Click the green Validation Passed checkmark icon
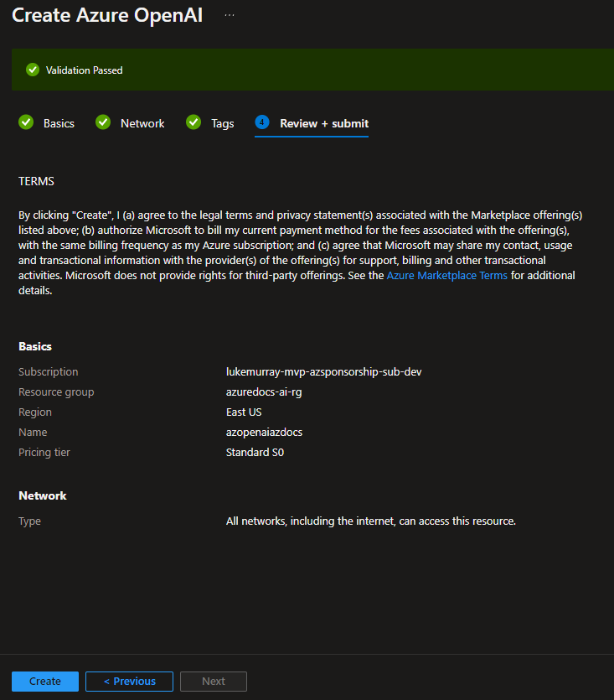The height and width of the screenshot is (700, 614). pyautogui.click(x=33, y=70)
